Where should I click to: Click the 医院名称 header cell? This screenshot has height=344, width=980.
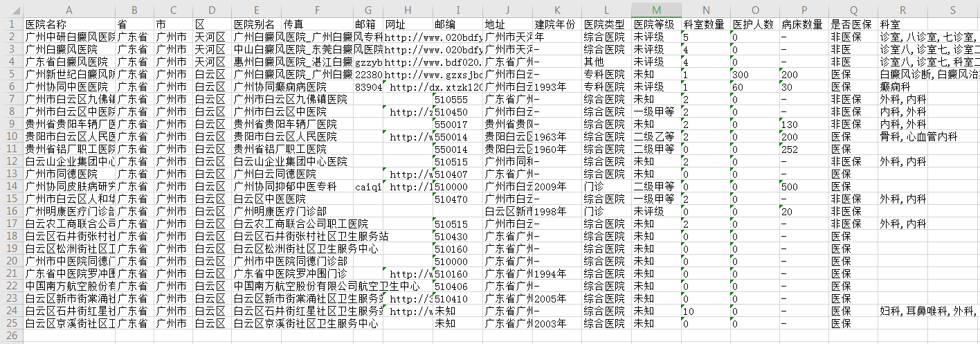(69, 24)
